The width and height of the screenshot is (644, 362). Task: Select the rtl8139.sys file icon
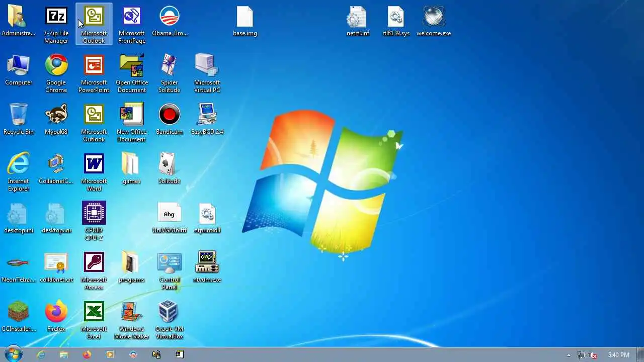click(396, 21)
